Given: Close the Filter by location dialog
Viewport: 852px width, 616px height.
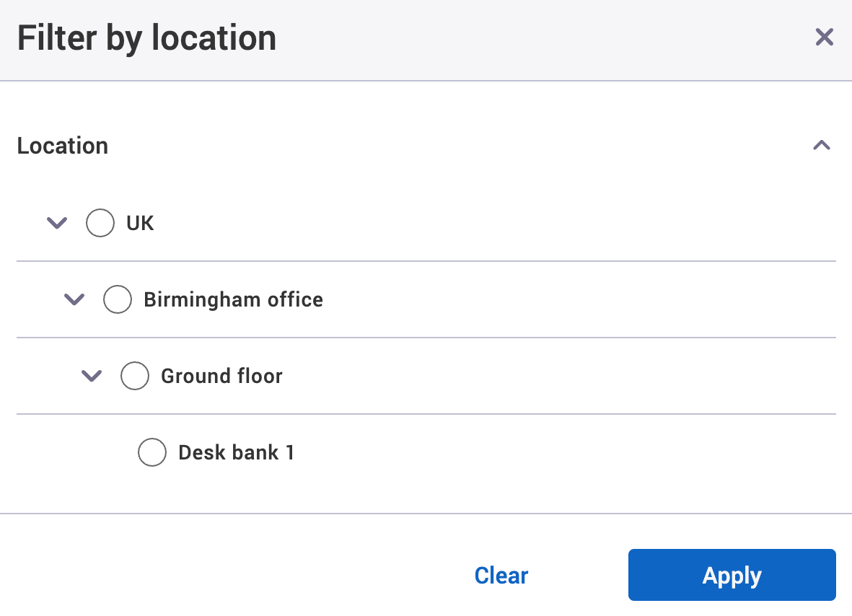Looking at the screenshot, I should [x=824, y=37].
